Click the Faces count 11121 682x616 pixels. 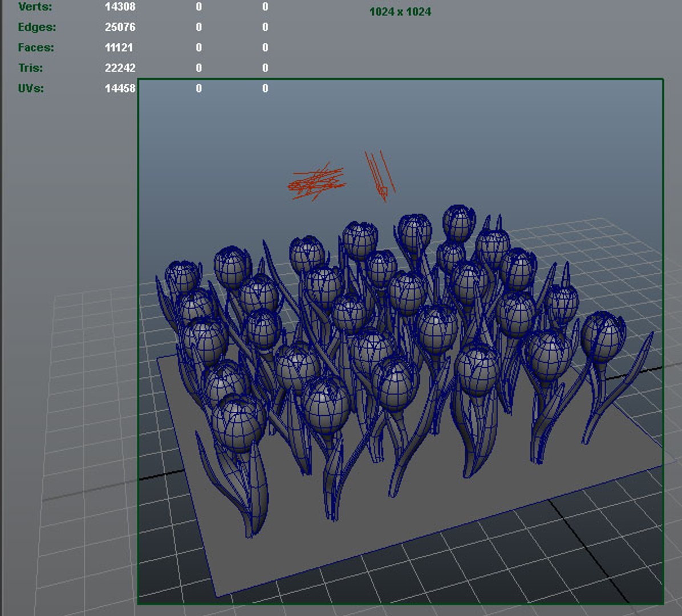(x=119, y=47)
